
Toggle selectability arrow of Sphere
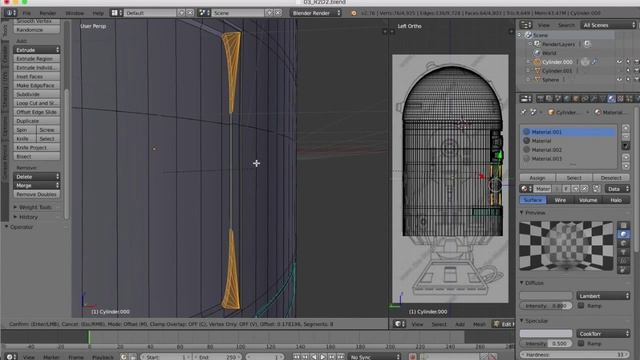coord(628,80)
